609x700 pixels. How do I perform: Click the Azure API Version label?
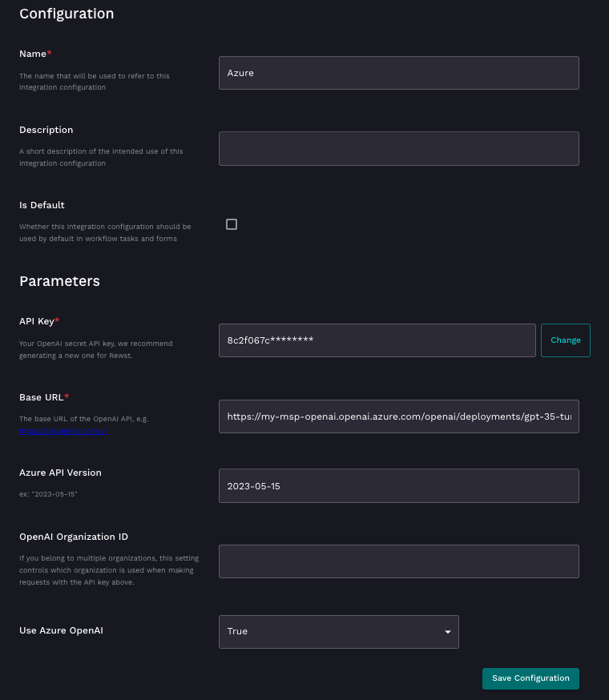click(x=60, y=473)
